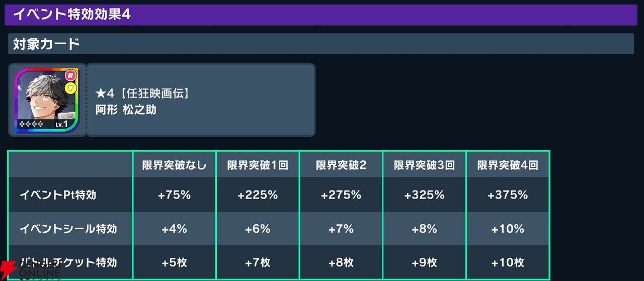Click the red R badge on the card portrait
This screenshot has width=644, height=281.
coord(70,76)
